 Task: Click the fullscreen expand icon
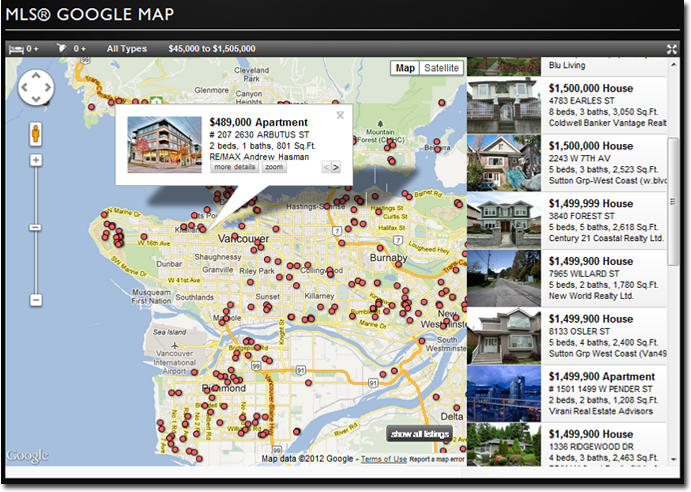(672, 49)
